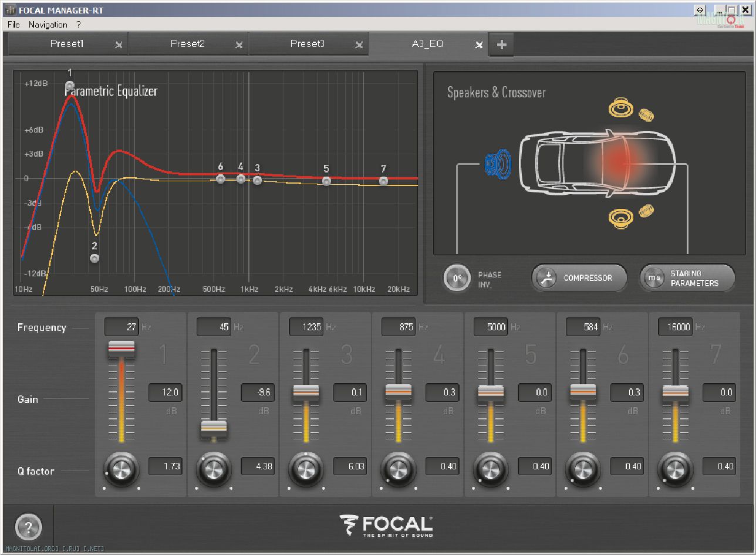Select EQ point 4 on the graph
756x555 pixels.
(241, 179)
